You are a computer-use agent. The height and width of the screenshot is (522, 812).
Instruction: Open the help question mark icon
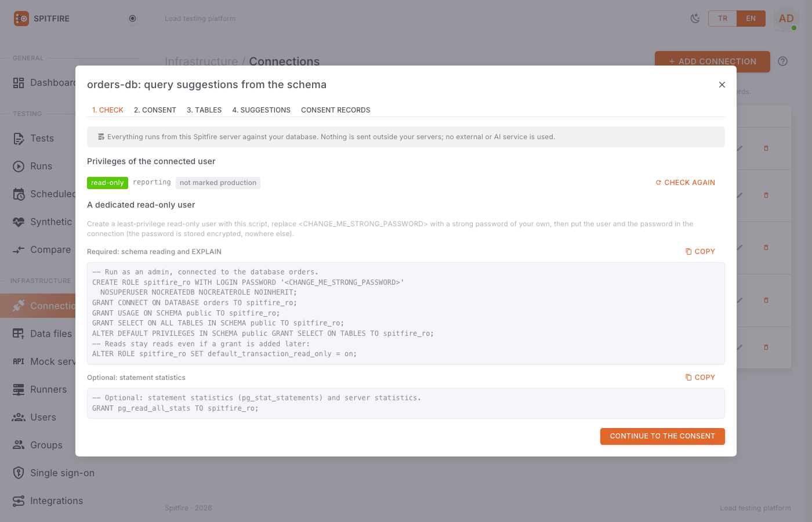pos(782,61)
